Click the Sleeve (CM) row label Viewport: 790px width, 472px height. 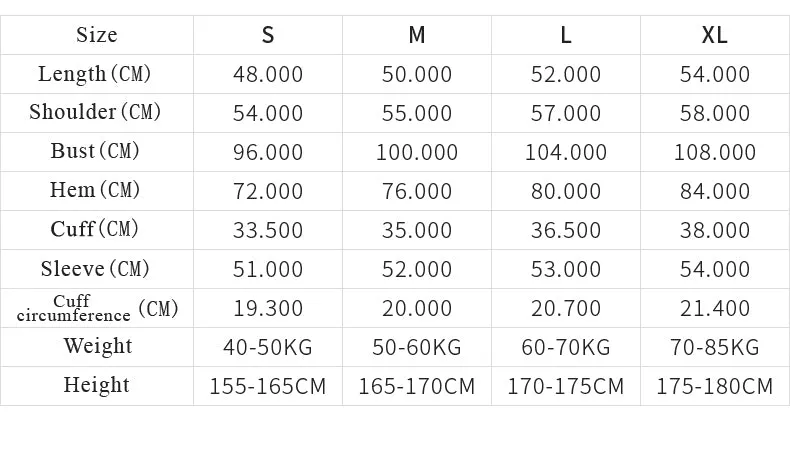coord(95,268)
